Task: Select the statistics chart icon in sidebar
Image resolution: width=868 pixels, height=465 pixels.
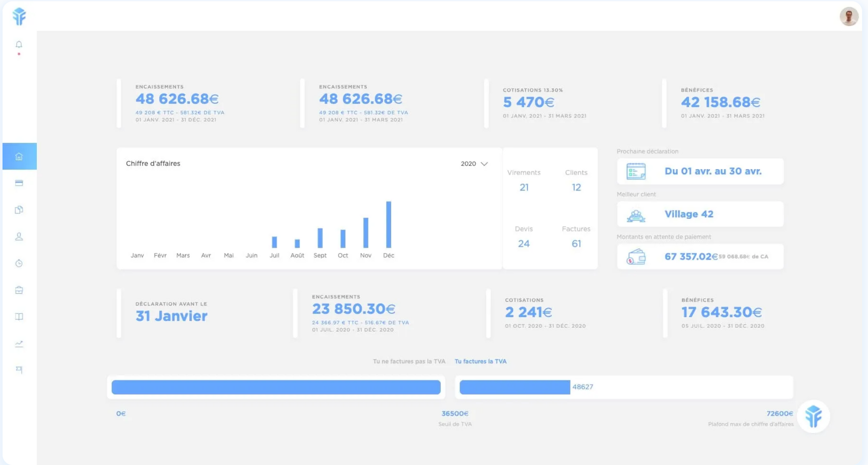Action: tap(19, 343)
